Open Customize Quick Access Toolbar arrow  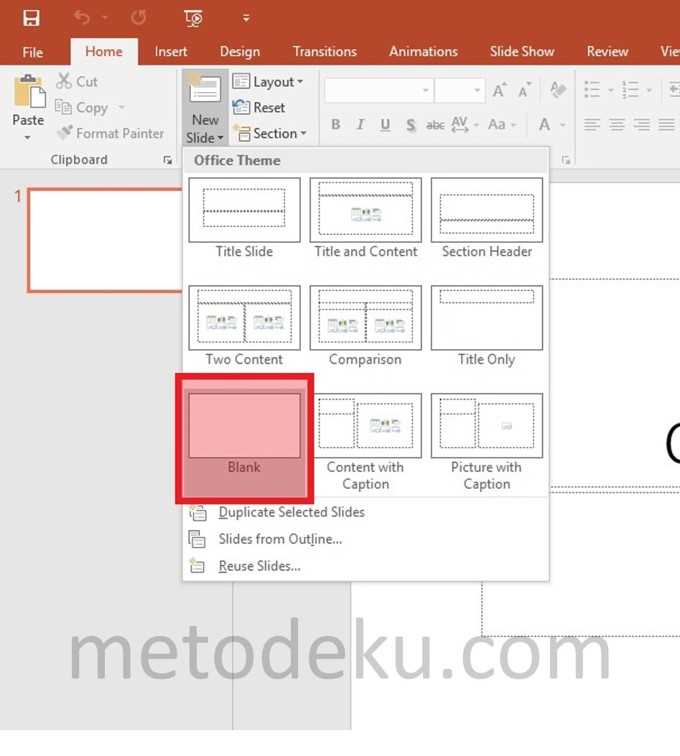246,18
